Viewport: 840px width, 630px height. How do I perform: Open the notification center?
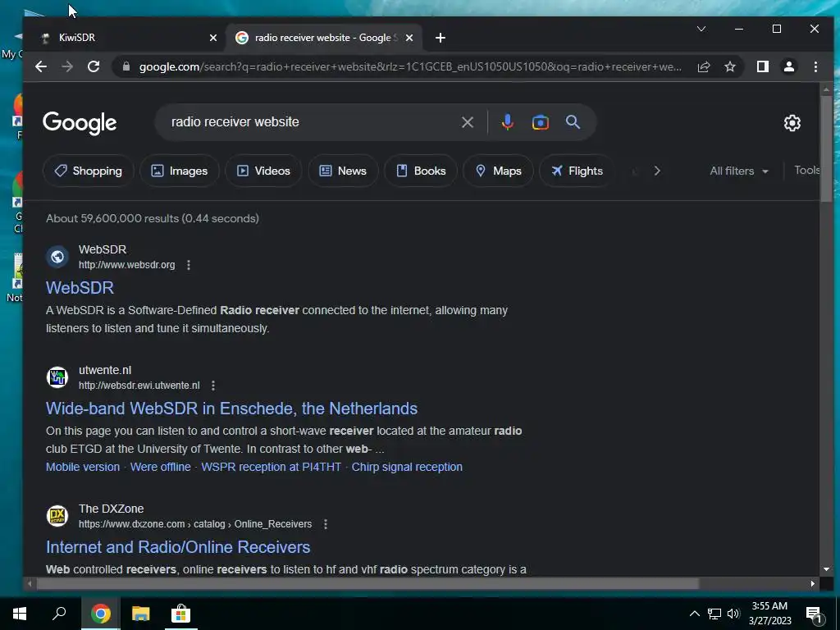pyautogui.click(x=815, y=614)
